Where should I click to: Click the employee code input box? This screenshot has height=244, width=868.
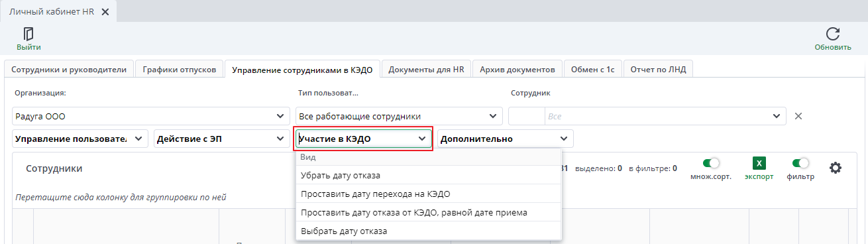pos(526,116)
